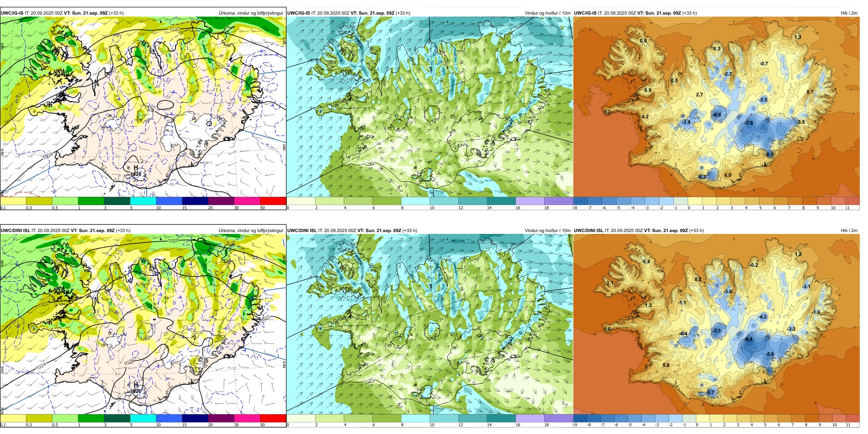Click the H 1026 pressure marker on DINI ISL map

pyautogui.click(x=136, y=388)
